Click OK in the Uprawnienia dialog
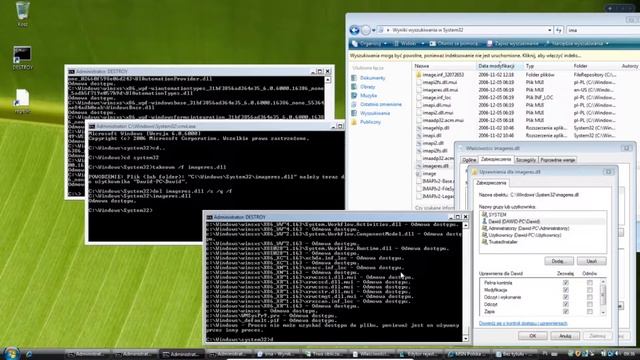The width and height of the screenshot is (640, 360). click(x=532, y=336)
